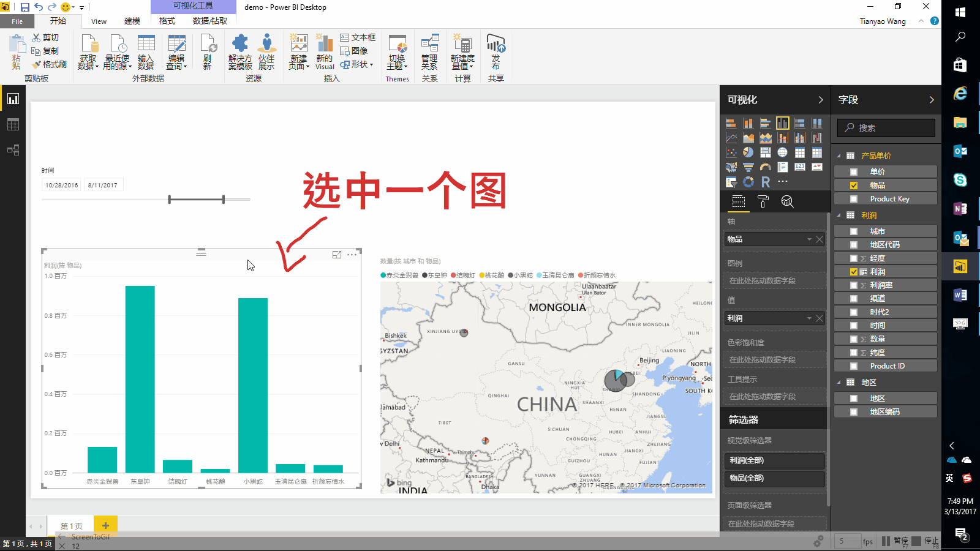Uncheck the 物品 field checkbox
The height and width of the screenshot is (551, 980).
[854, 186]
